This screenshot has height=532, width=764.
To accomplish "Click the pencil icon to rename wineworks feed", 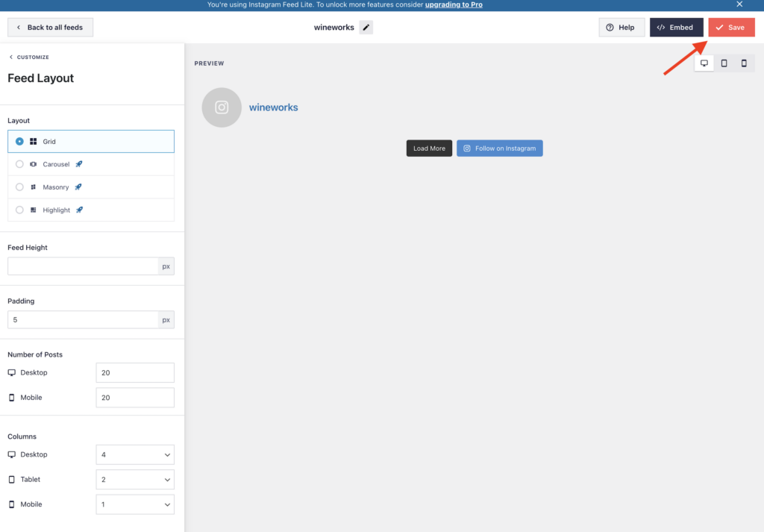I will coord(366,28).
